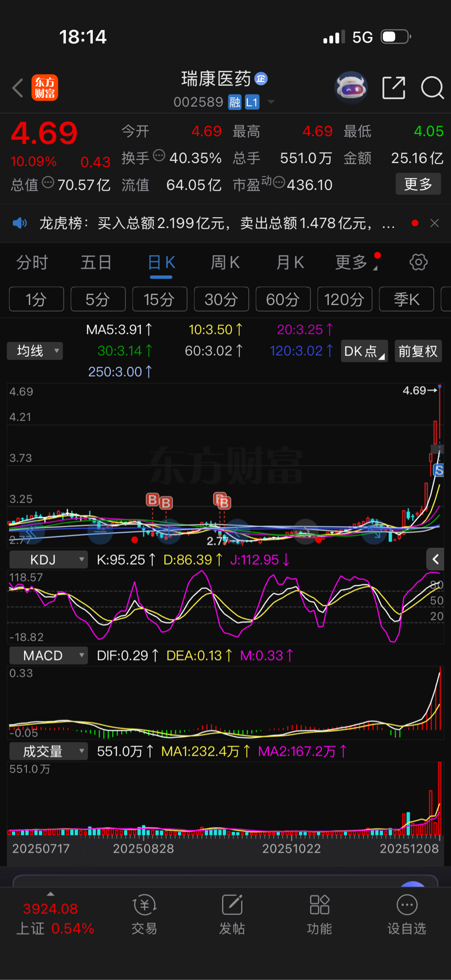Select the 30分 period button
451x980 pixels.
221,299
